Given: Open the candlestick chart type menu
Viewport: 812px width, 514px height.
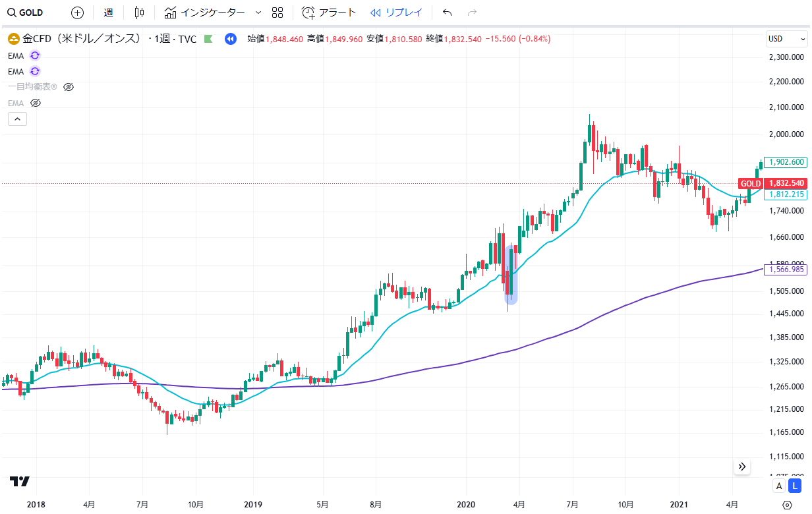Looking at the screenshot, I should 139,13.
